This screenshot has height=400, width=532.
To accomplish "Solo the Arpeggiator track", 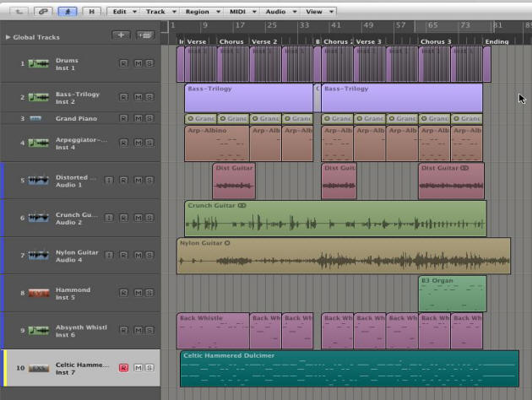I will pos(149,143).
